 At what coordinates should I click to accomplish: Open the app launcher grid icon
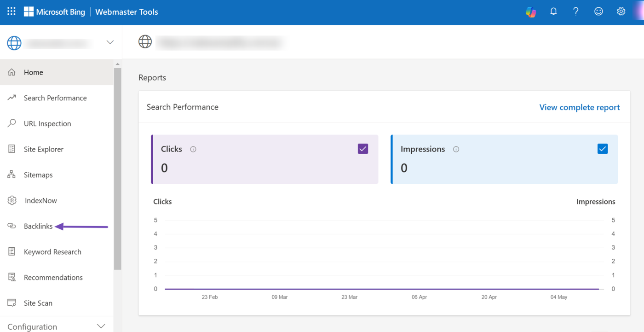(11, 12)
